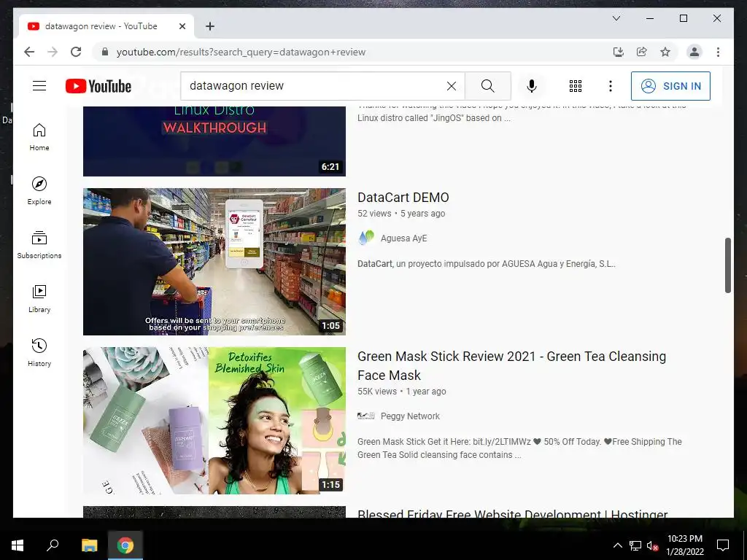Click the install app icon in address bar

[619, 52]
